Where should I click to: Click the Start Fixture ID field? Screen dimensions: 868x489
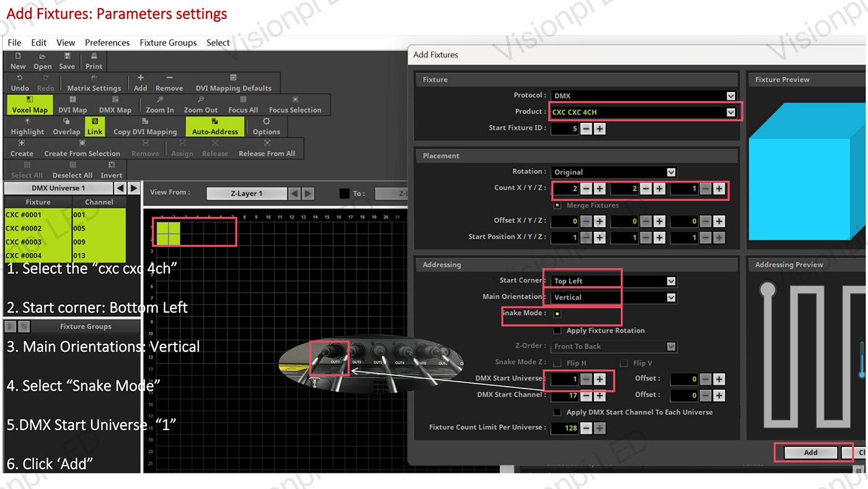point(565,129)
